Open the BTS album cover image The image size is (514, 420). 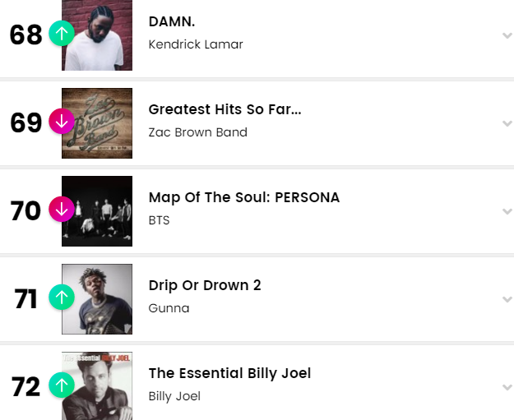(99, 211)
